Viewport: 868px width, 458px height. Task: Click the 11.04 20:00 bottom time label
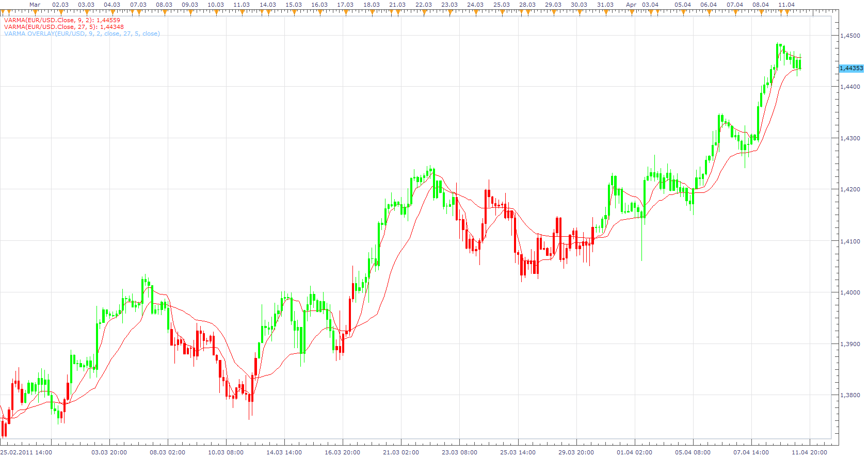(809, 452)
